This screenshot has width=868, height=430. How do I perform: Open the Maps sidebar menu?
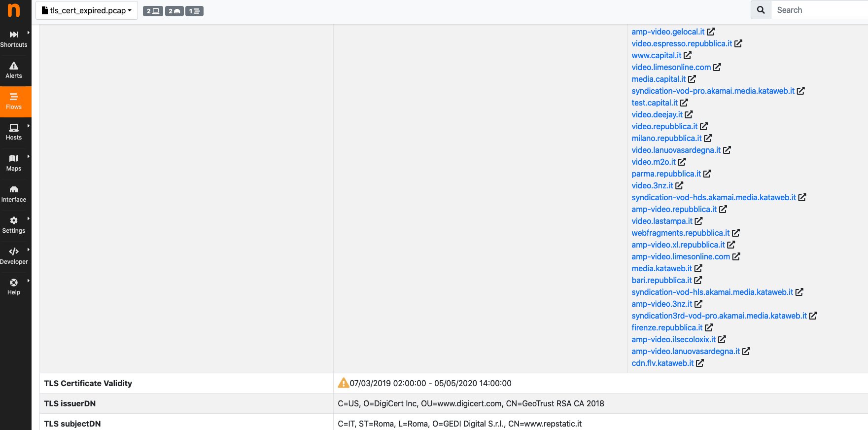14,163
